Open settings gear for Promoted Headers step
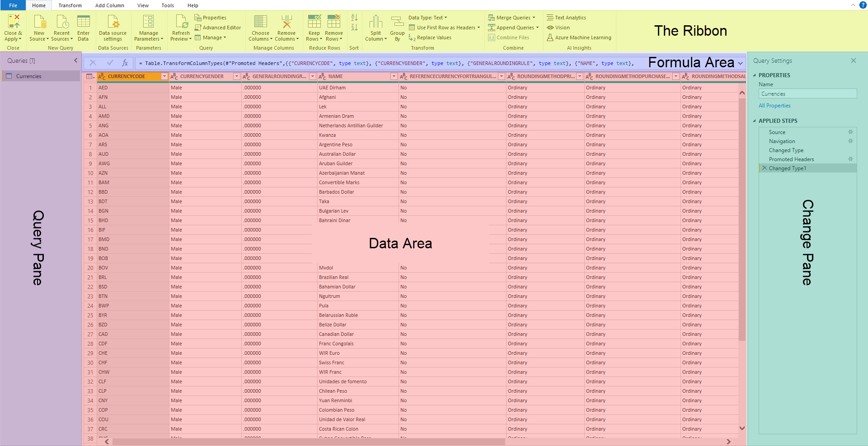This screenshot has width=868, height=446. coord(851,159)
